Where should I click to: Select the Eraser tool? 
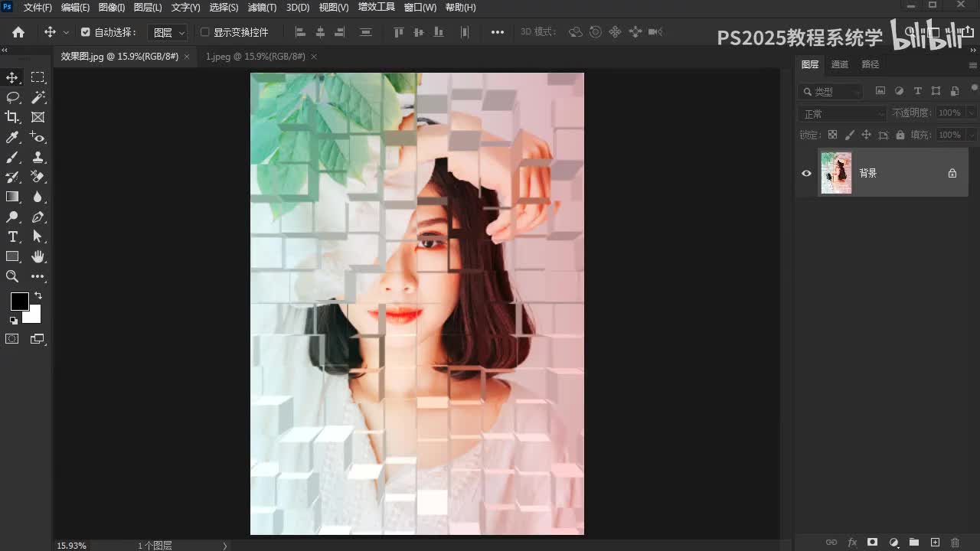point(38,177)
